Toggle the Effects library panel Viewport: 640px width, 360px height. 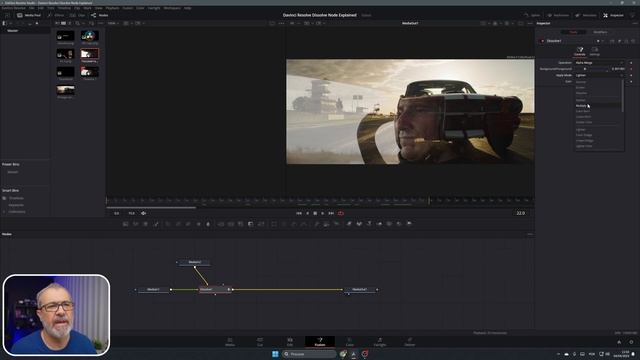56,15
